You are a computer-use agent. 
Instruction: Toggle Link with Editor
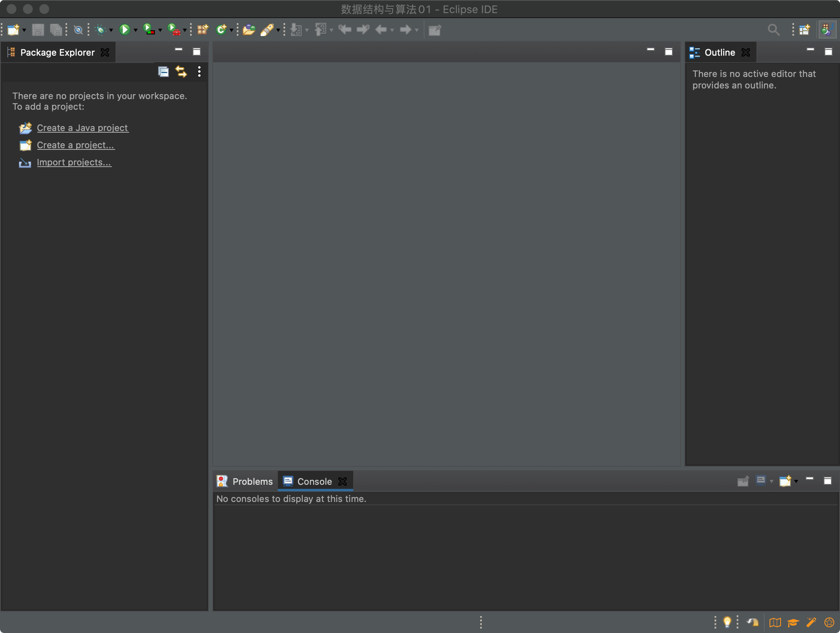[x=181, y=72]
